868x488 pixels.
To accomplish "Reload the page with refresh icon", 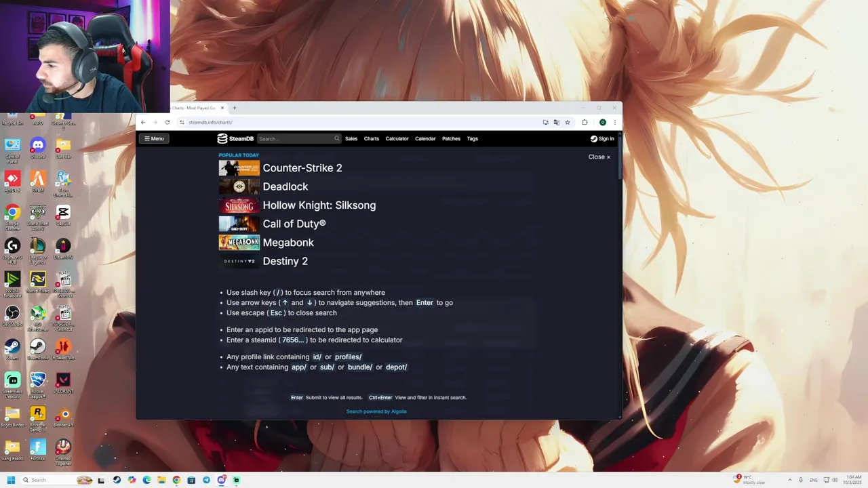I will tap(167, 122).
